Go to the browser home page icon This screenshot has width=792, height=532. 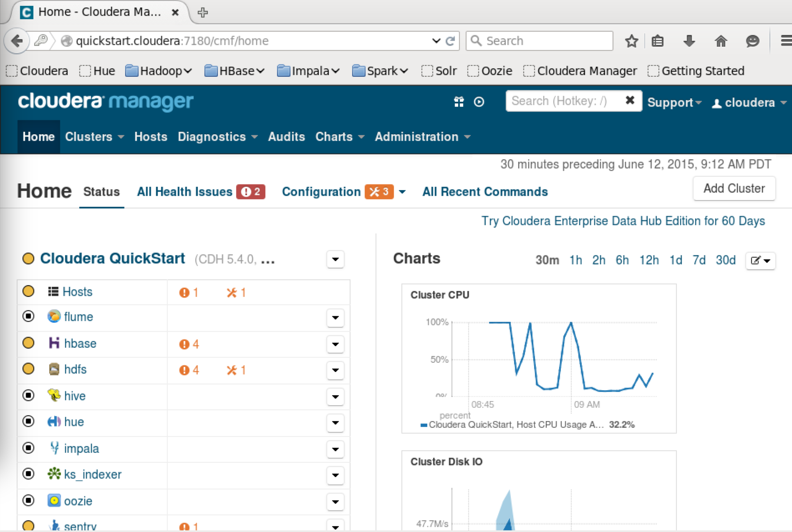pyautogui.click(x=721, y=41)
